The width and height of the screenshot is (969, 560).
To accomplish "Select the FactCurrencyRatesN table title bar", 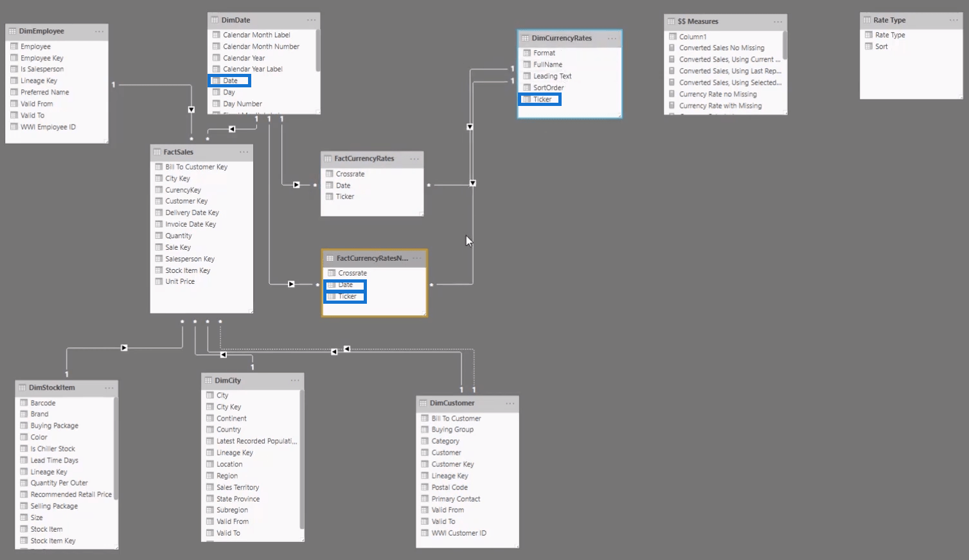I will (374, 258).
